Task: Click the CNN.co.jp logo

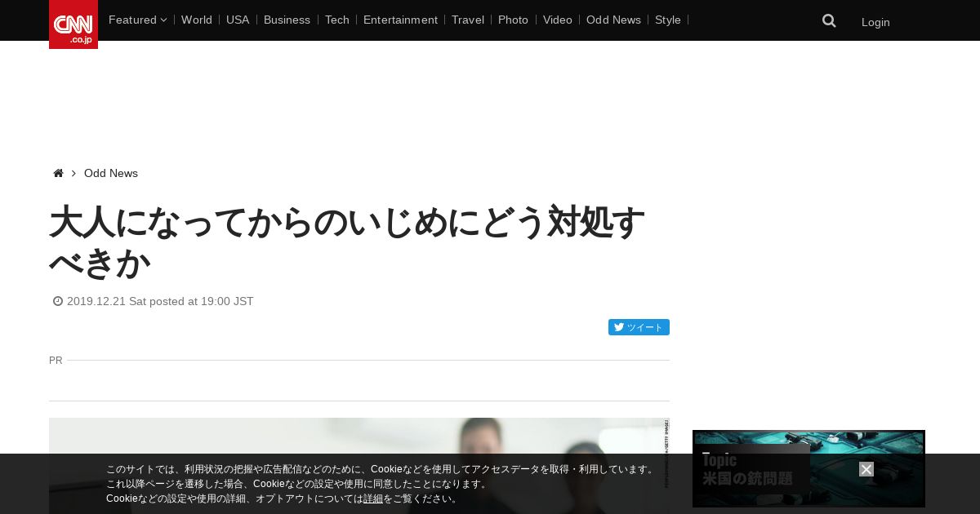Action: coord(73,24)
